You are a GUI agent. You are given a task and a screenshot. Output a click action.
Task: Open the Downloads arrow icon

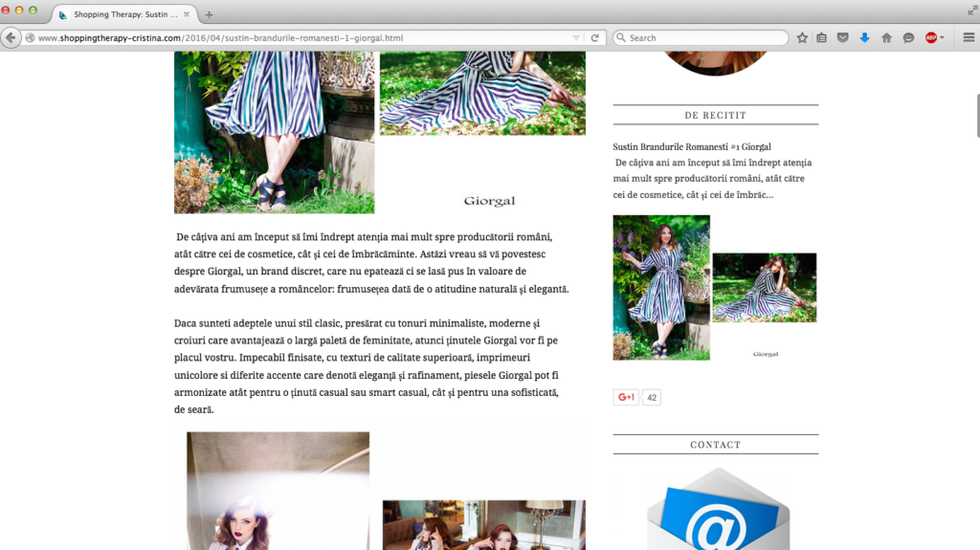coord(864,38)
